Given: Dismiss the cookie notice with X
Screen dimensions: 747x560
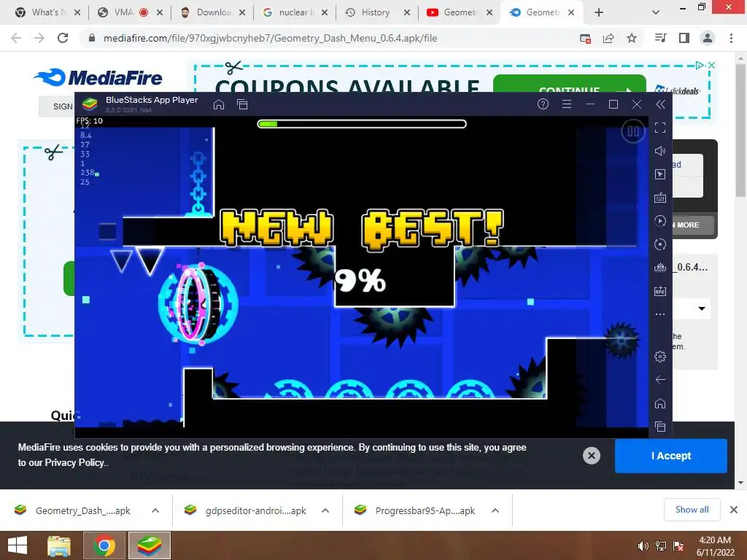Looking at the screenshot, I should pos(591,456).
